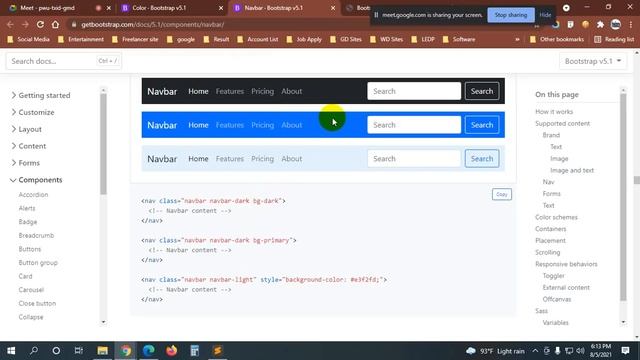Jump to Color schemes section
This screenshot has width=640, height=360.
coord(556,217)
